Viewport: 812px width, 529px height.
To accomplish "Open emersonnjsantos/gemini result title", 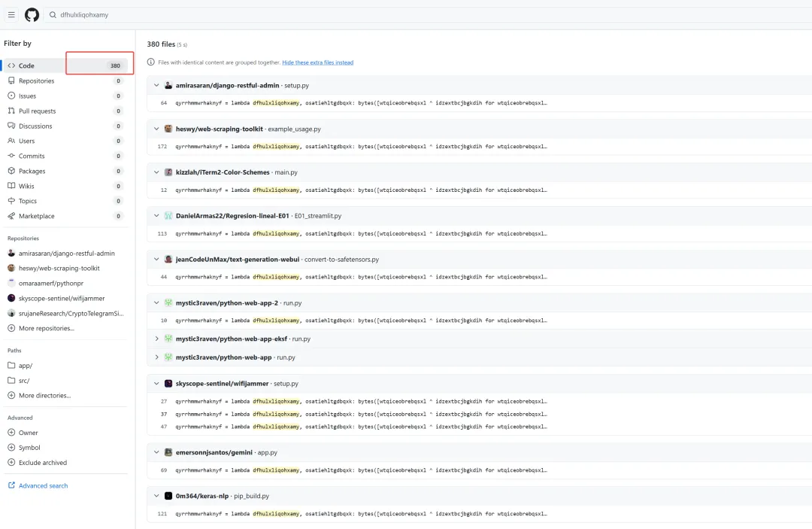I will 214,452.
